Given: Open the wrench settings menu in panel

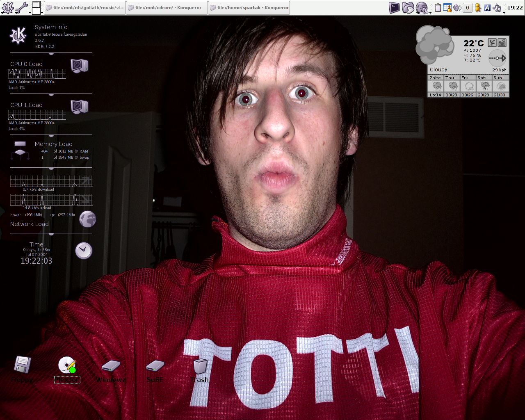Looking at the screenshot, I should pyautogui.click(x=21, y=7).
